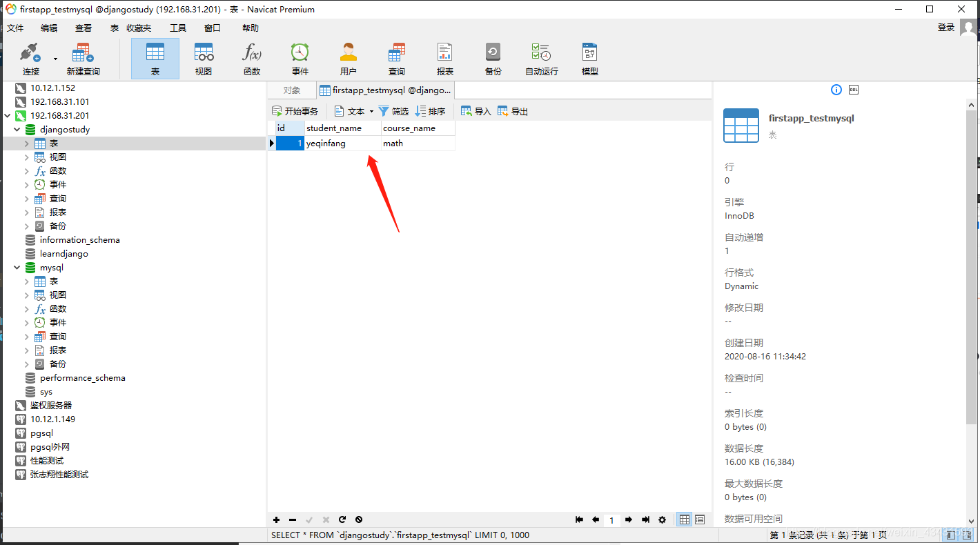This screenshot has height=545, width=980.
Task: Open the 编辑 menu
Action: pos(49,28)
